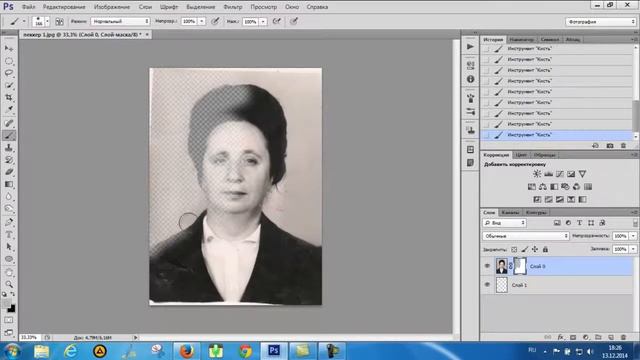Add an Invert adjustment
Viewport: 640px width, 360px height.
click(537, 200)
